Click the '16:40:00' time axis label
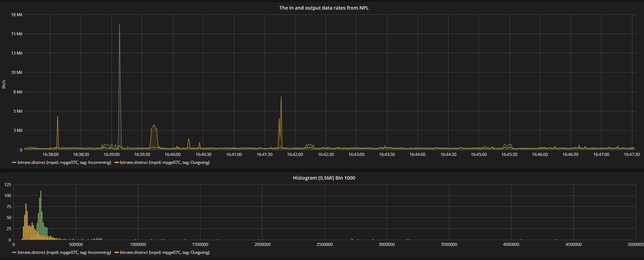Image resolution: width=644 pixels, height=260 pixels. coord(172,155)
